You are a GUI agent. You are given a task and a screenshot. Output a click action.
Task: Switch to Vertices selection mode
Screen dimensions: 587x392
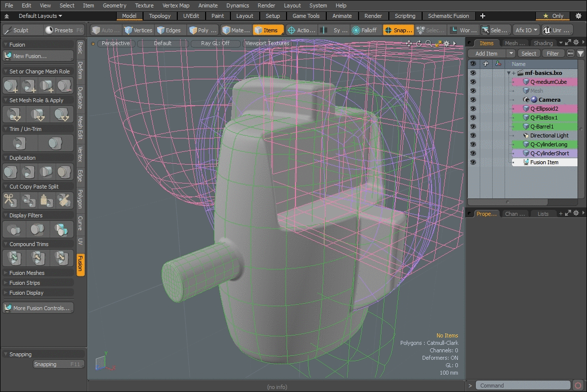138,30
